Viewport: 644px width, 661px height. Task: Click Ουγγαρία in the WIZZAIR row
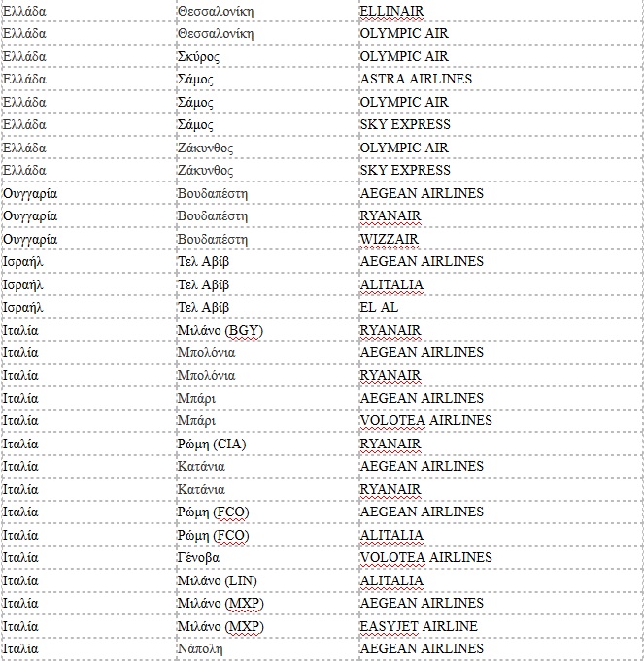point(30,239)
